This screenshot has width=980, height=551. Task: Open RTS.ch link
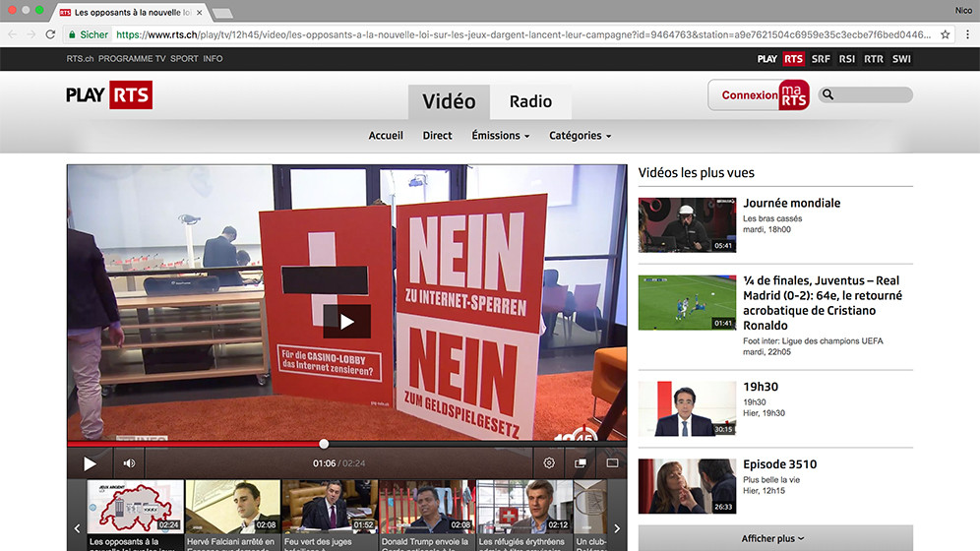click(80, 59)
